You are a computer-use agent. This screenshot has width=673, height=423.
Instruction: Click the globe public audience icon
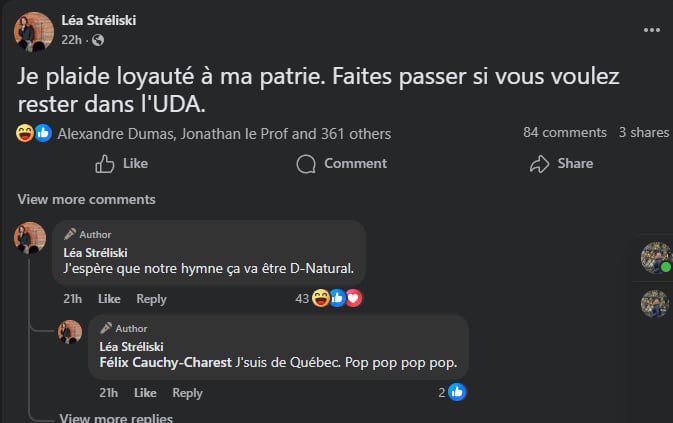coord(98,40)
